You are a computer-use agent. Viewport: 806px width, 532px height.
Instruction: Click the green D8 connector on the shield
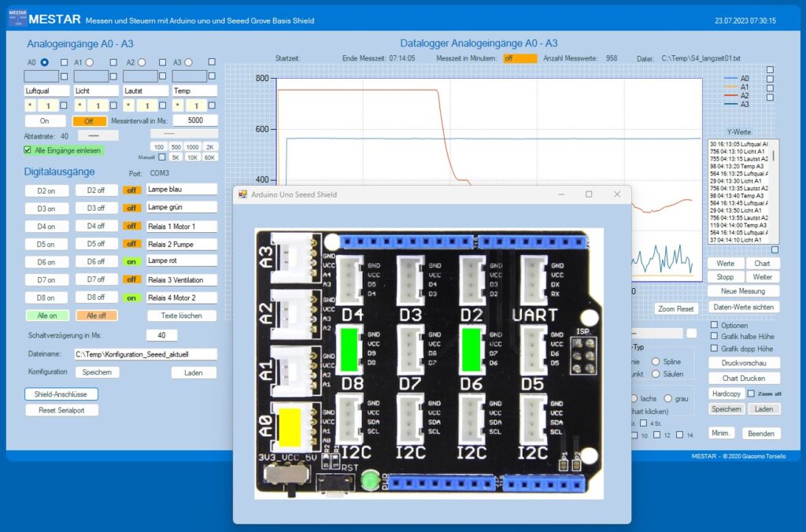coord(349,349)
